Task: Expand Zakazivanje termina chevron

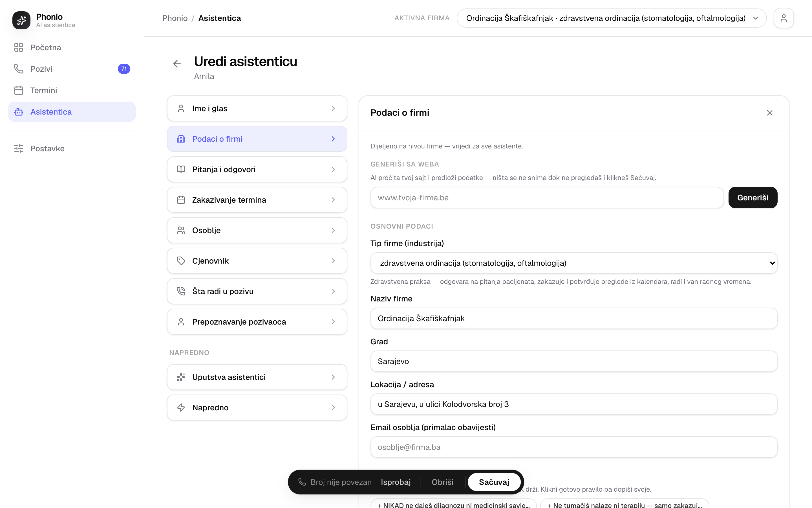Action: (333, 200)
